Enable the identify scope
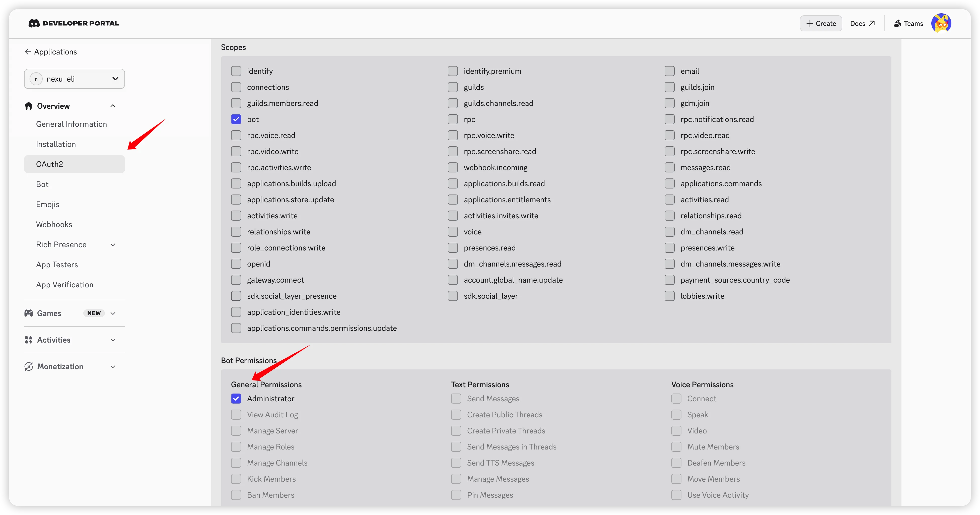Screen dimensions: 980x515 236,71
